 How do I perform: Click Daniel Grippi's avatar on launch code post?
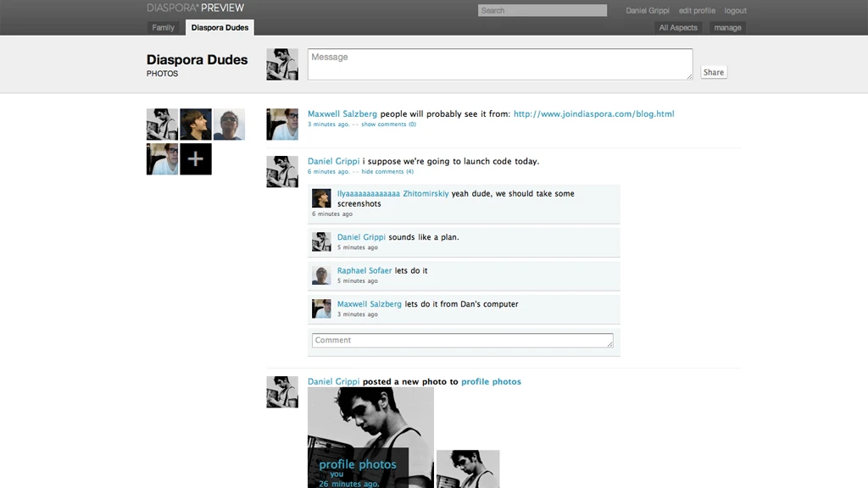coord(282,171)
